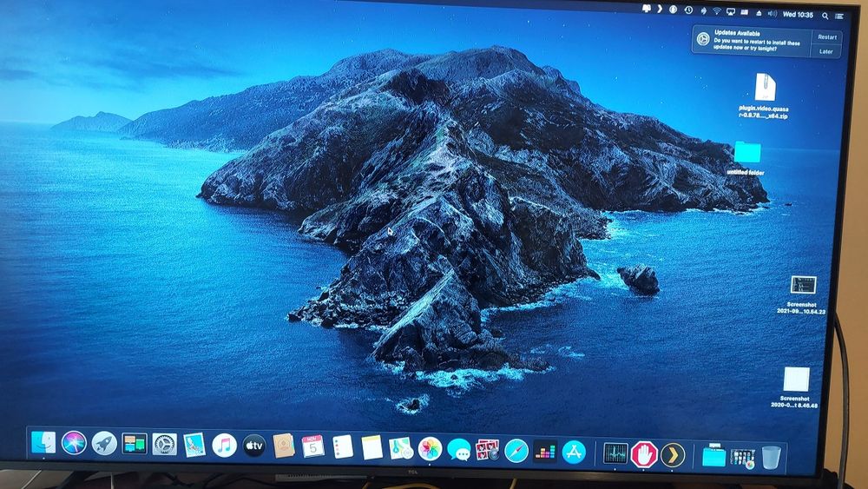The image size is (868, 489).
Task: Open Reminders app in the Dock
Action: point(343,447)
